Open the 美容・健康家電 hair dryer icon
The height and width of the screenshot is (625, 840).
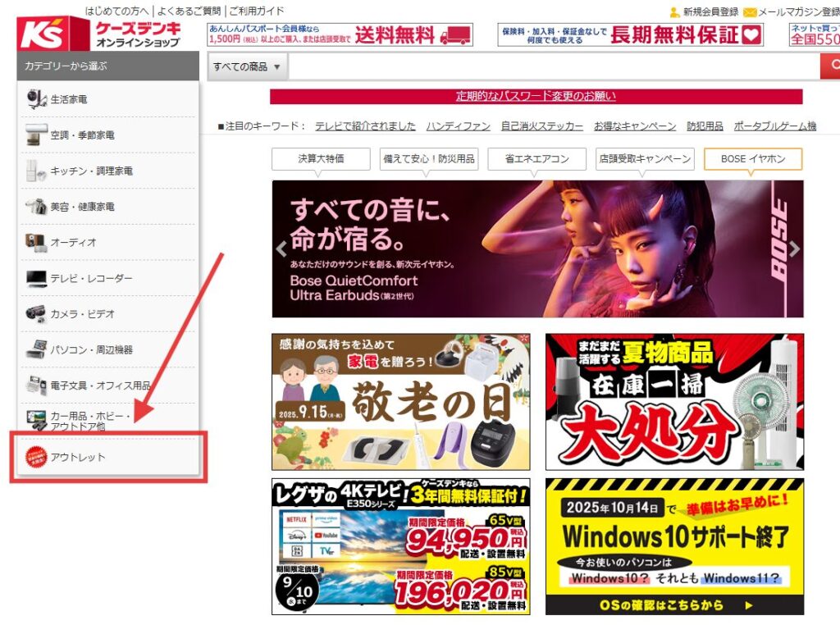pos(36,206)
